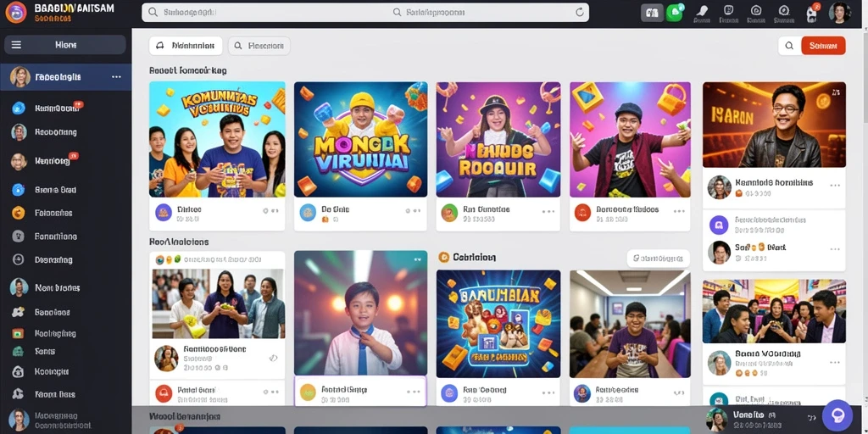
Task: Click the circular compass-like icon in top navigation
Action: (x=783, y=10)
